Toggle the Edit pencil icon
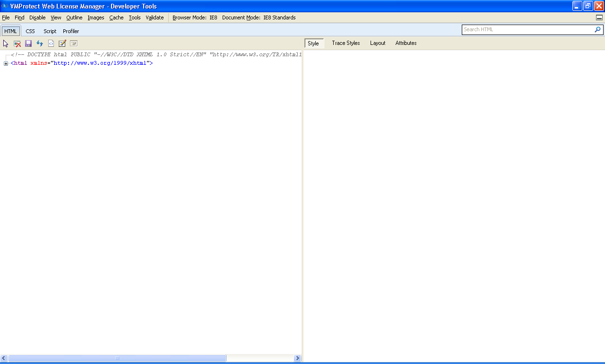This screenshot has width=605, height=364. pyautogui.click(x=62, y=43)
